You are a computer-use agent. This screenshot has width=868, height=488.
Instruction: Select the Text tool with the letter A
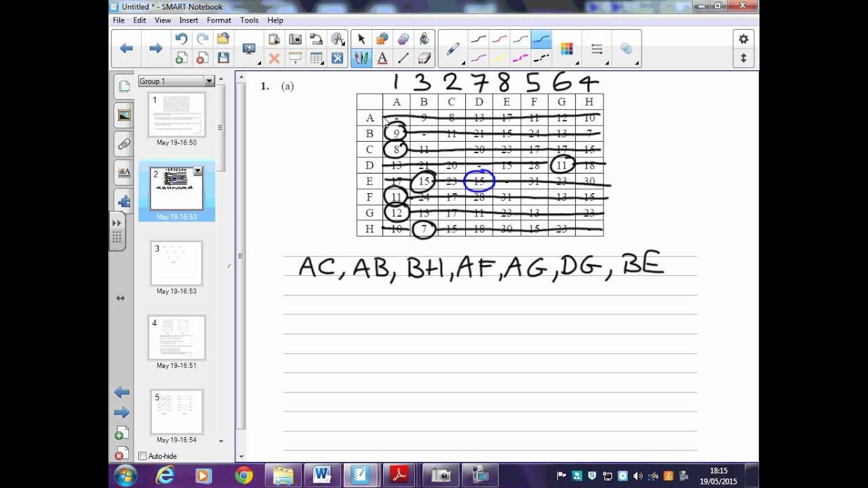pos(382,58)
